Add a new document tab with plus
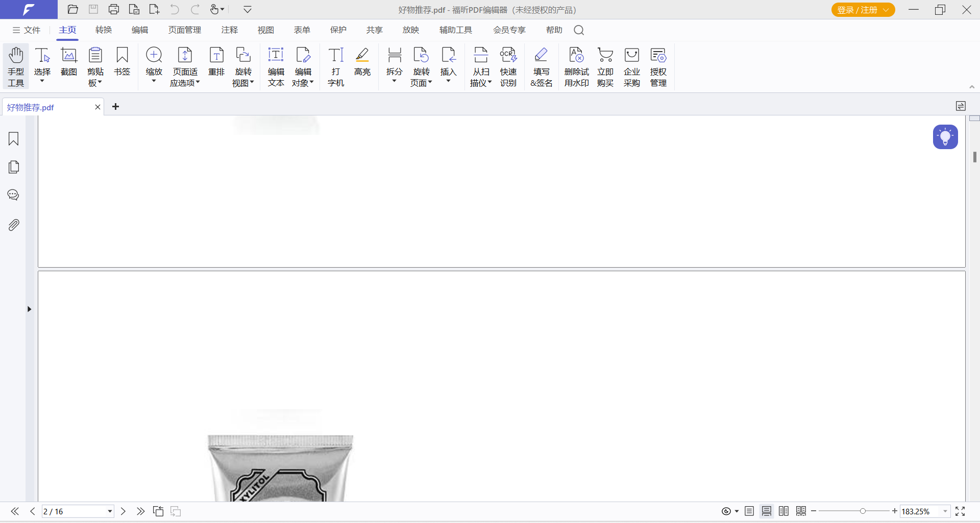This screenshot has height=523, width=980. point(116,106)
